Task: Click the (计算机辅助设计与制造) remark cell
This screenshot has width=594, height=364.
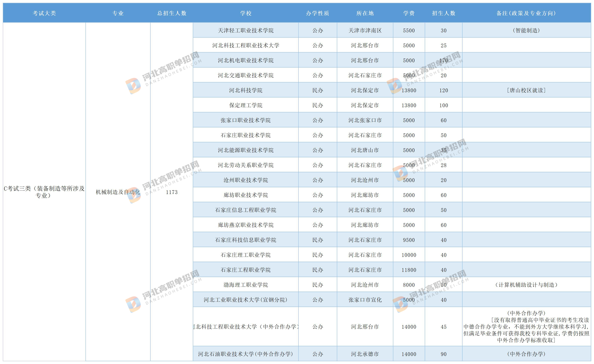Action: (x=526, y=285)
